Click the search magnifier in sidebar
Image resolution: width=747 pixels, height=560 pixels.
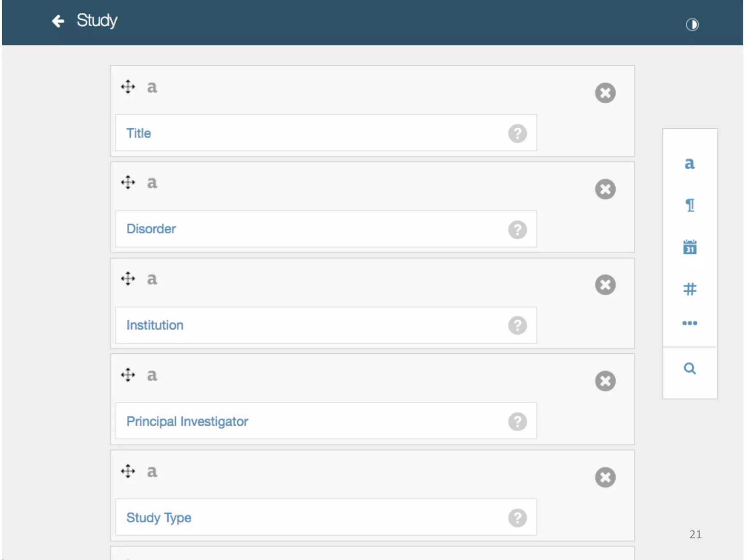click(689, 369)
